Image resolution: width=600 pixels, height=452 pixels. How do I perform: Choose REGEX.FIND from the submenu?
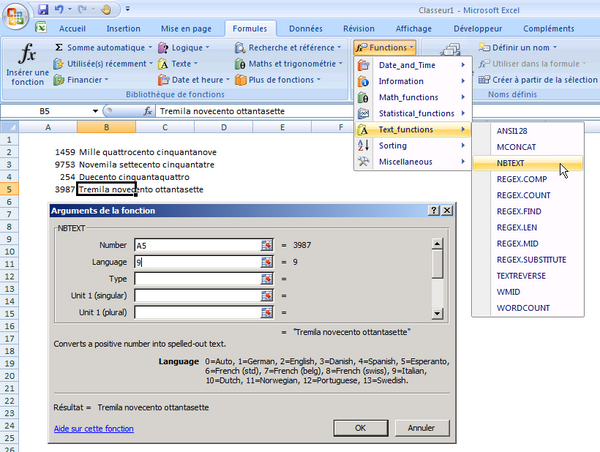(528, 211)
